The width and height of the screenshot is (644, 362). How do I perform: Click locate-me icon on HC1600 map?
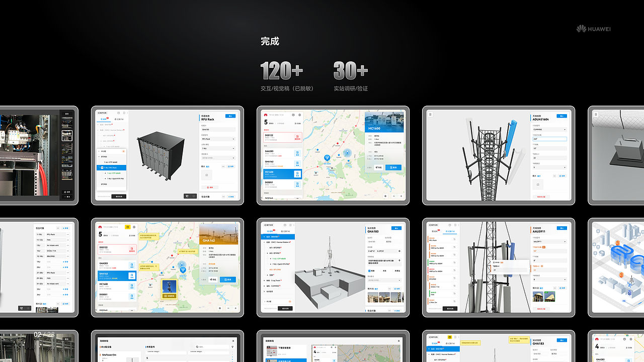click(385, 196)
